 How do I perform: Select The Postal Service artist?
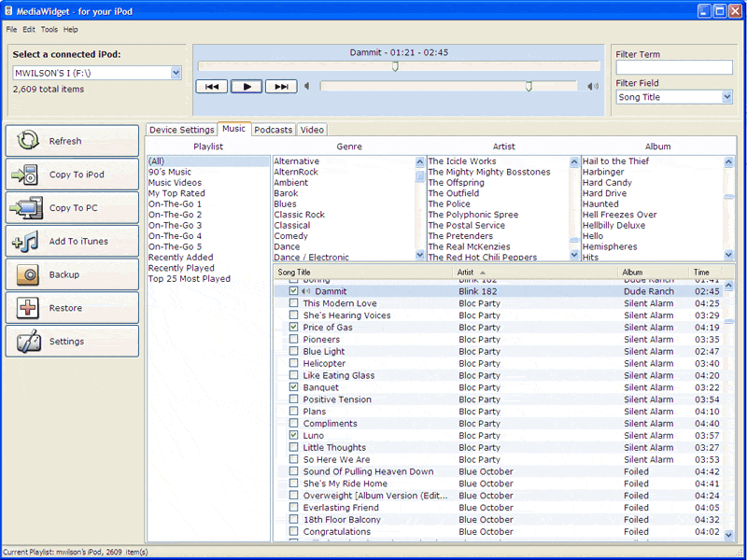pos(466,225)
